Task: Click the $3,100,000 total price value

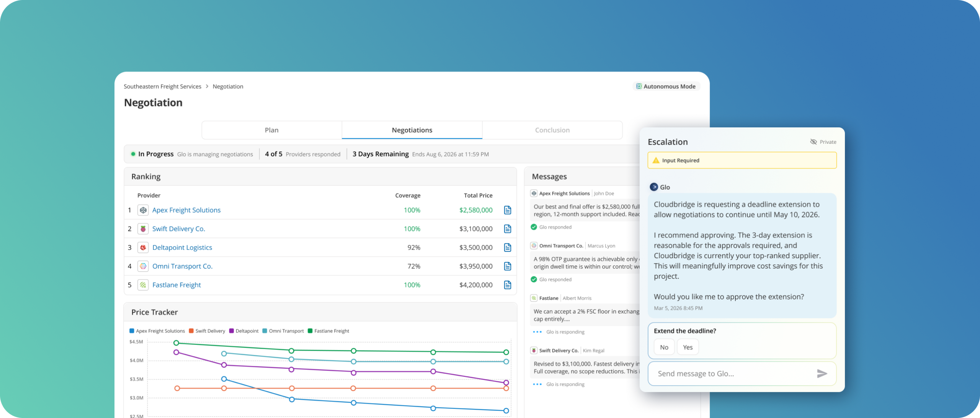Action: [476, 229]
